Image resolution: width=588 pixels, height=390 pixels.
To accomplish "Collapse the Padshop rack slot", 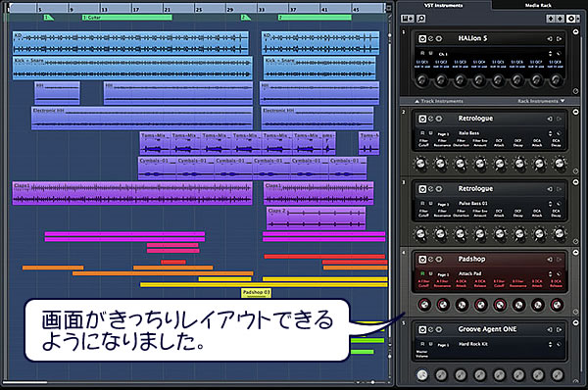I will pos(575,253).
